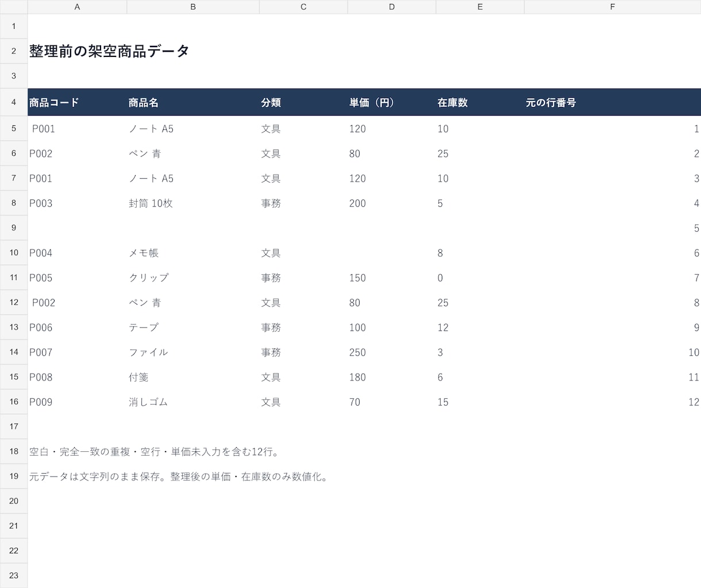Select price cell 100
Viewport: 701px width, 588px height.
tap(392, 327)
